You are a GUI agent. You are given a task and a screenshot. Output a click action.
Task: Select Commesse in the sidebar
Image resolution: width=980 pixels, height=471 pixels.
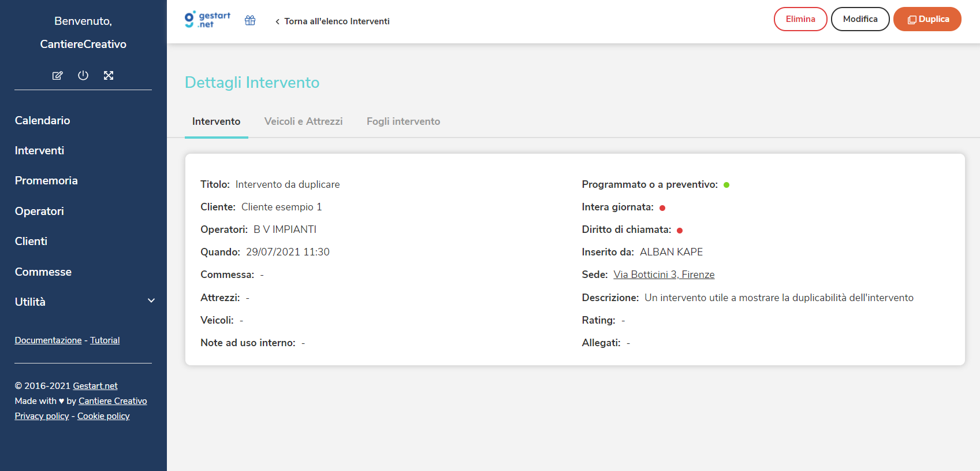[x=43, y=272]
